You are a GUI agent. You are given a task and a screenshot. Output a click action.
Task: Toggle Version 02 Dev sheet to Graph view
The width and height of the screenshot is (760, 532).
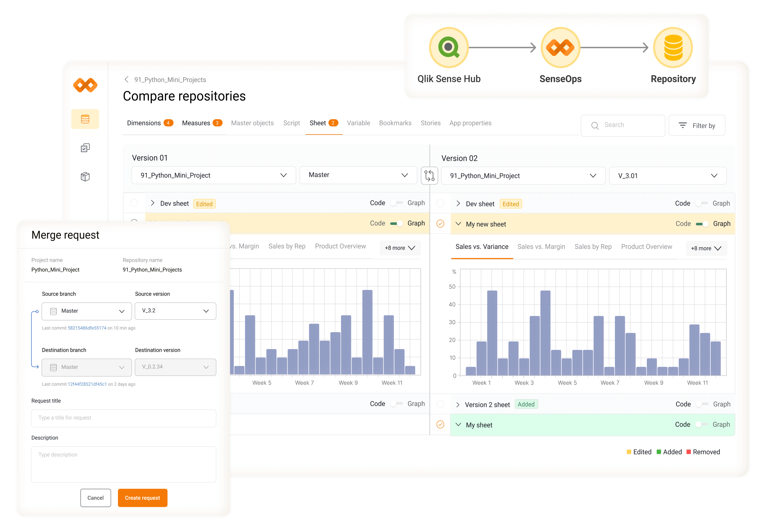coord(701,203)
